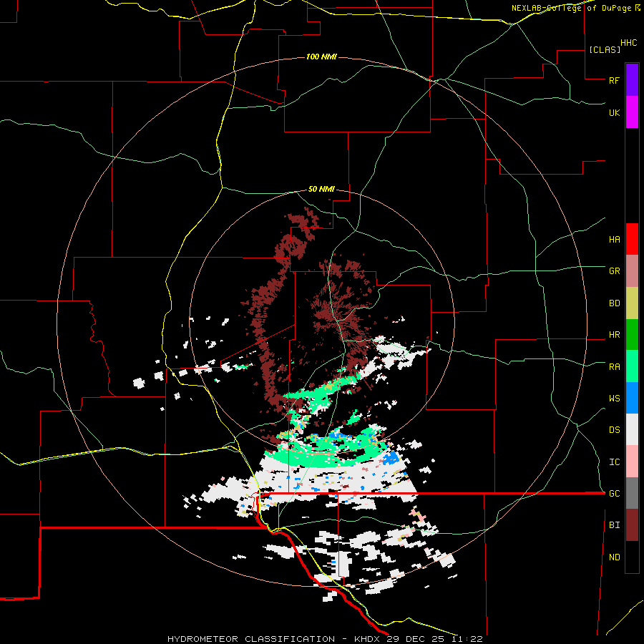
Task: Click the RF purple legend swatch
Action: tap(632, 80)
